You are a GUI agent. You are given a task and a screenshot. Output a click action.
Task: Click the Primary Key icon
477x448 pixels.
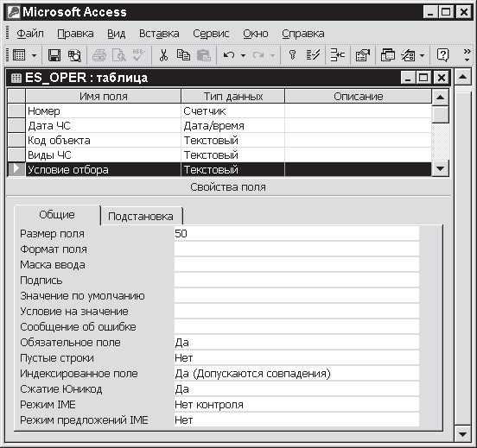(x=292, y=55)
